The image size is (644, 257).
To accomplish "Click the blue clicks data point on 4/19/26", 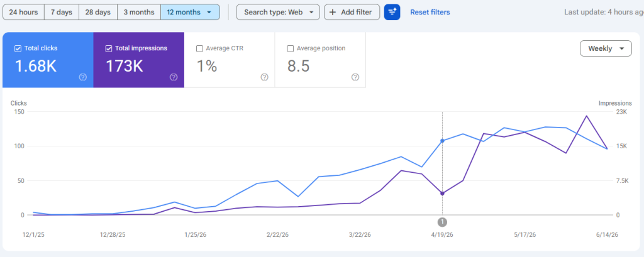I will (442, 141).
